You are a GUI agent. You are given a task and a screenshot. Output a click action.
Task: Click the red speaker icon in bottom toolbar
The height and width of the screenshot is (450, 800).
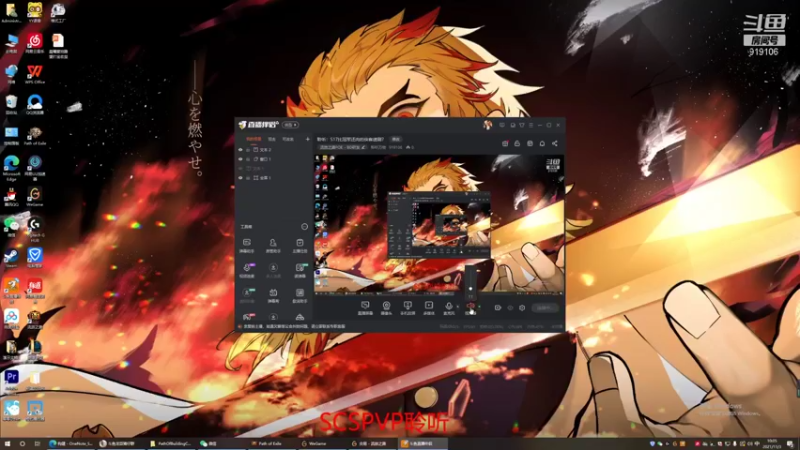coord(470,306)
